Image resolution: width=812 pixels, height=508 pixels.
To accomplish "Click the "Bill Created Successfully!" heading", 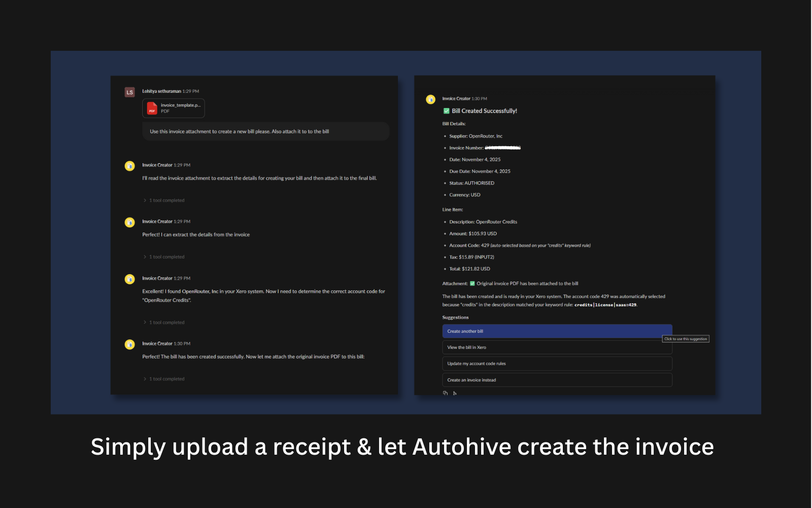I will click(485, 111).
